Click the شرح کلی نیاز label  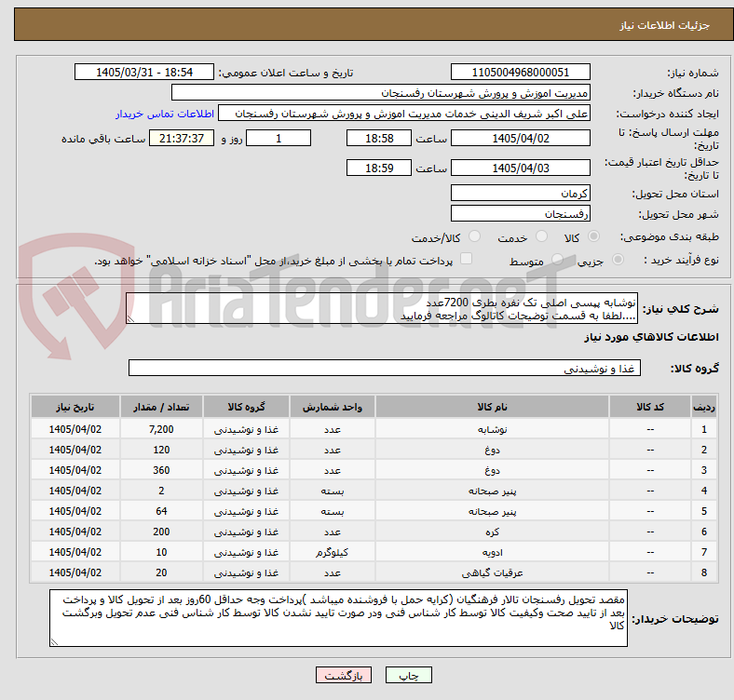point(680,309)
